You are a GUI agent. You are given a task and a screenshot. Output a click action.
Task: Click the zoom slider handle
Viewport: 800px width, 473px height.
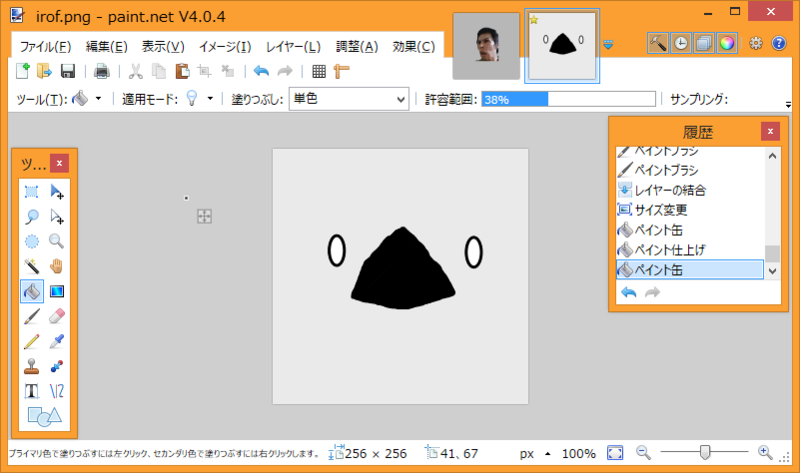[705, 452]
